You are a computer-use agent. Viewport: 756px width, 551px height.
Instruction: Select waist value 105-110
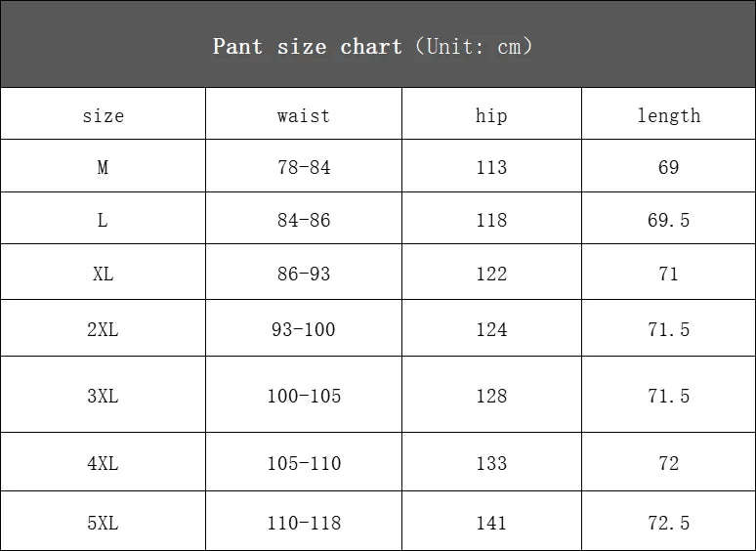click(x=304, y=463)
